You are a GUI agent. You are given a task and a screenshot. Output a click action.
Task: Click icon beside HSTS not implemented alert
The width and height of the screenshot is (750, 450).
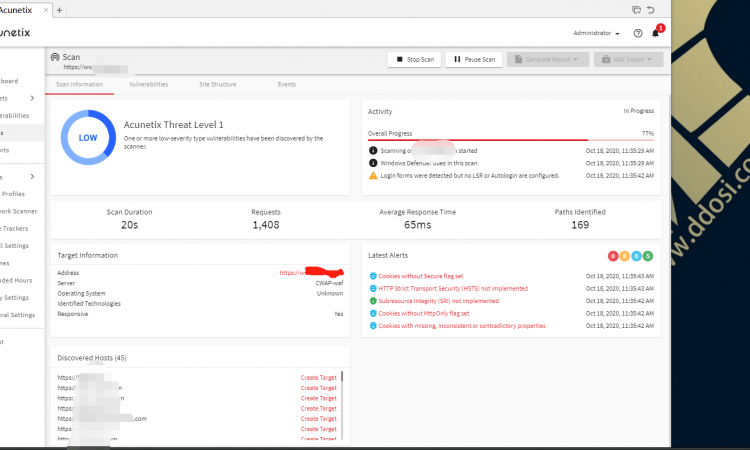tap(373, 288)
